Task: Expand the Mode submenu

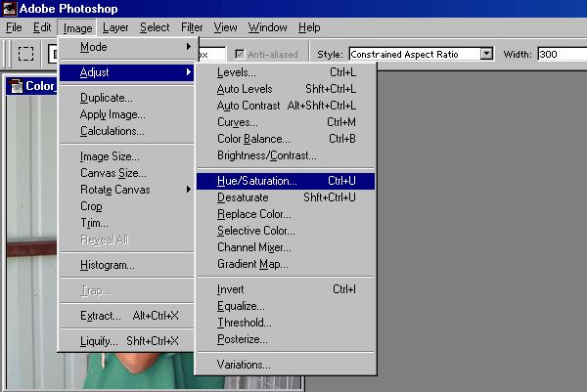Action: (x=127, y=47)
